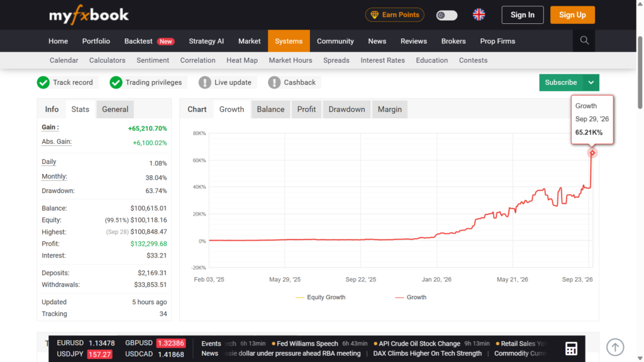
Task: Click the GBPUSD 1.32386 quote
Action: (155, 343)
